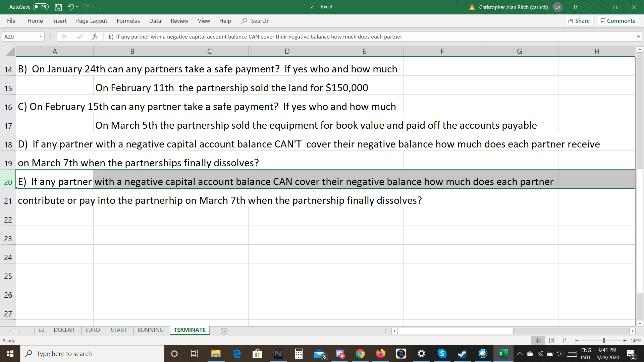Open the Comments pane
Viewport: 644px width, 362px height.
[618, 21]
